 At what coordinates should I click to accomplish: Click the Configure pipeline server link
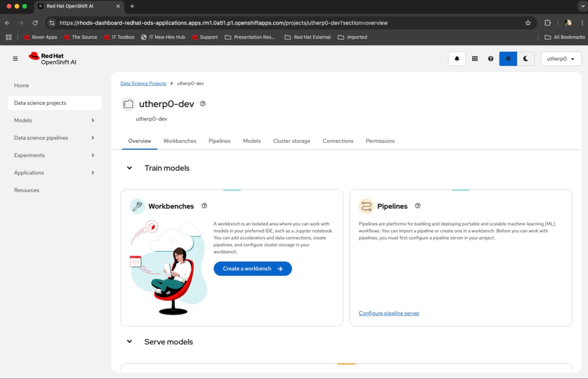pos(389,313)
